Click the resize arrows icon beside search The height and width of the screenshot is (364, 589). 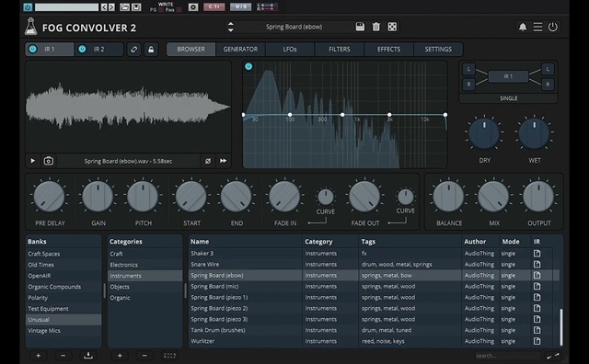click(x=552, y=356)
